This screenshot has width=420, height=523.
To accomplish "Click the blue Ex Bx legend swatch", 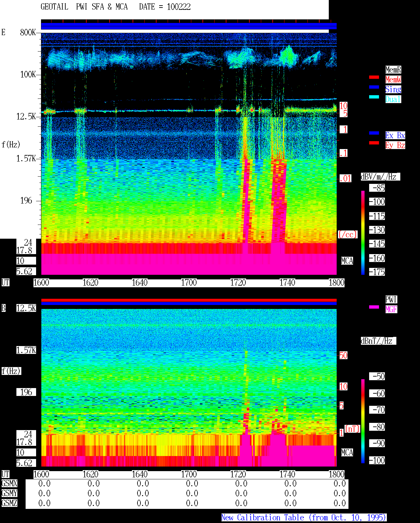I will coord(374,133).
